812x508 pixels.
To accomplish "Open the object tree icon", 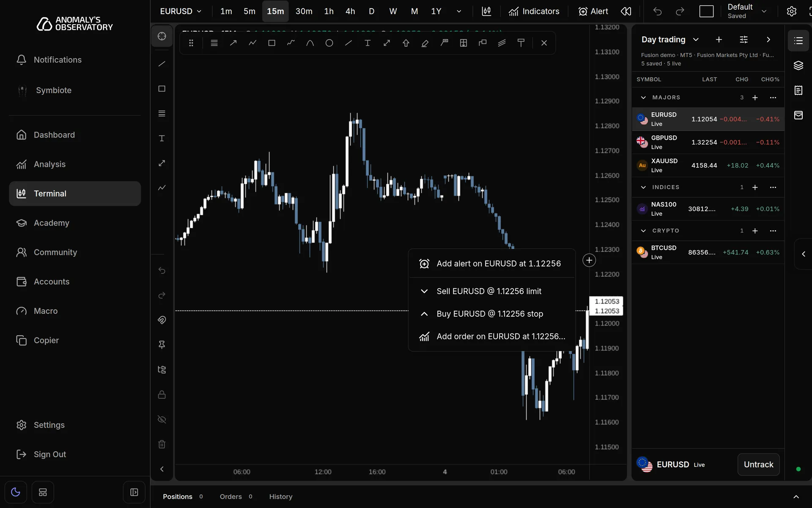I will coord(162,370).
